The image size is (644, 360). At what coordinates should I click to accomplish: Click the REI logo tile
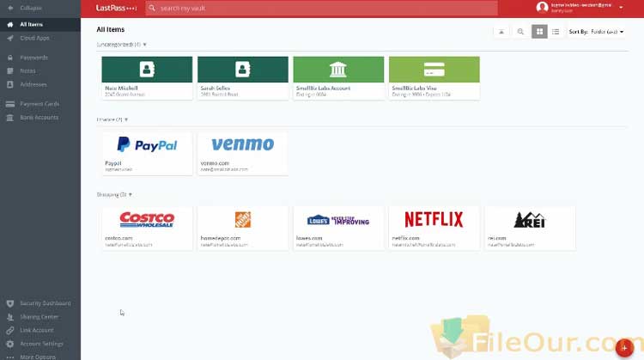(530, 220)
